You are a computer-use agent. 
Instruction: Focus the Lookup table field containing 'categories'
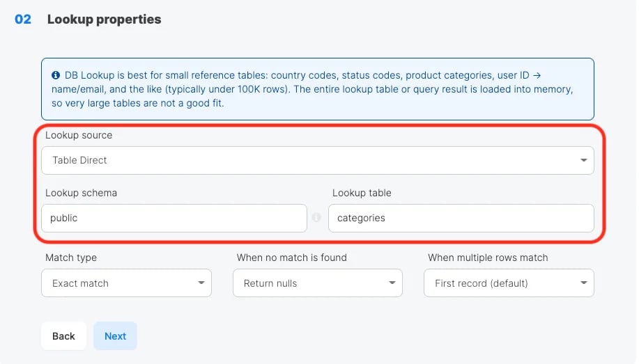461,219
